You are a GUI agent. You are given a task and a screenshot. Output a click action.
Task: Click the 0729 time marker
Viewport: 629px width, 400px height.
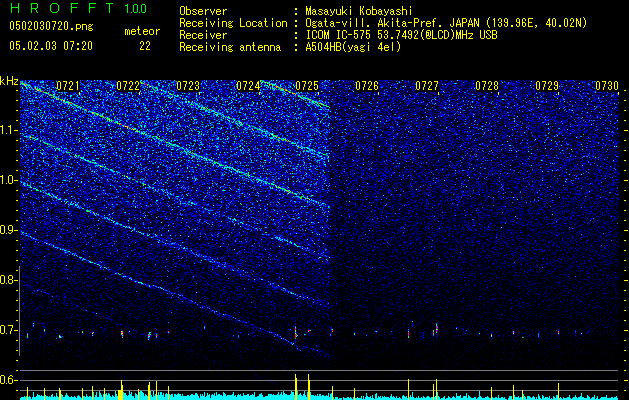(547, 86)
